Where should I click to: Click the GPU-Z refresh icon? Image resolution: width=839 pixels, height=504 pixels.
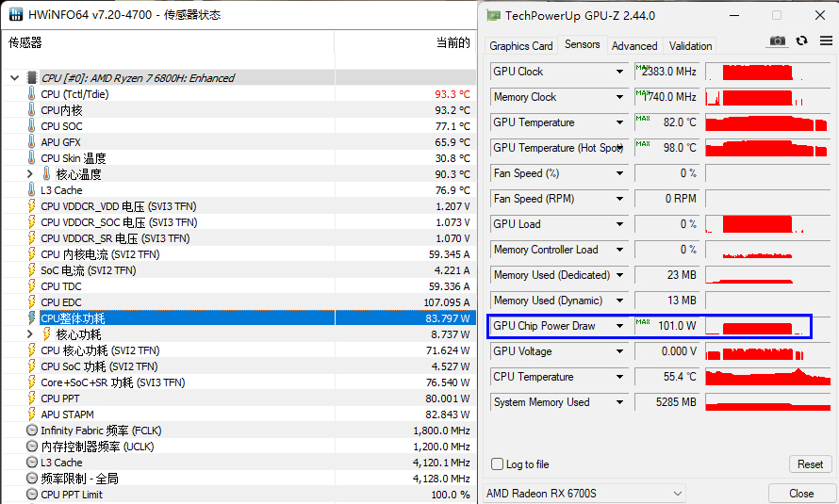tap(802, 41)
